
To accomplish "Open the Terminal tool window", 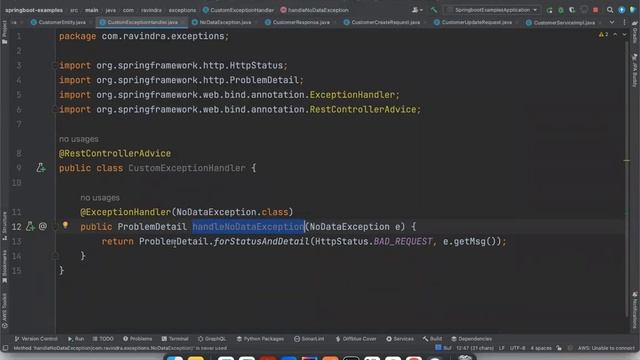I will click(x=175, y=339).
